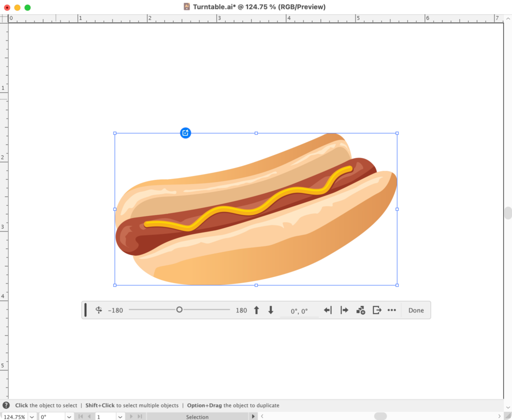Click the 0°, 0° angle field
512x420 pixels.
pos(299,311)
